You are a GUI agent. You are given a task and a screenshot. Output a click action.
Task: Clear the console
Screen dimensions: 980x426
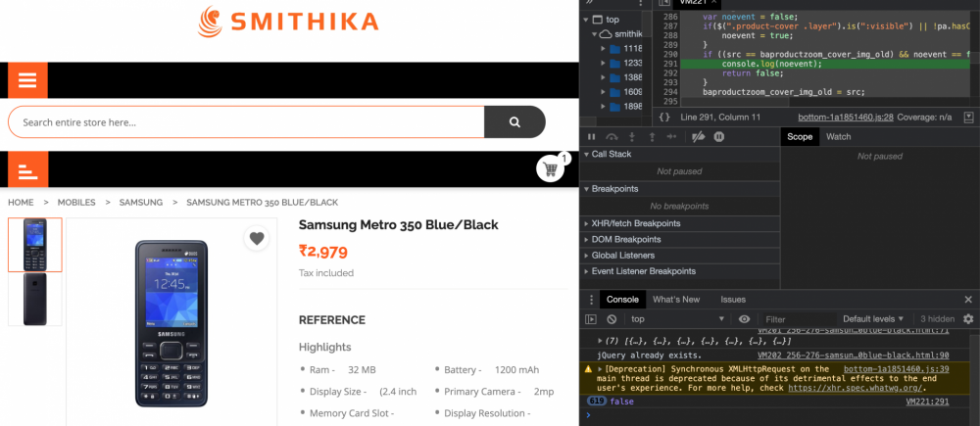click(612, 319)
